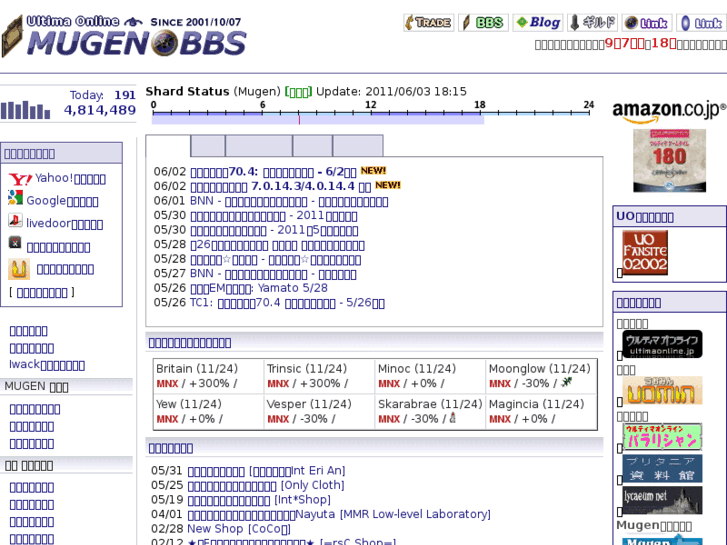Select the fifth news tab

[358, 146]
